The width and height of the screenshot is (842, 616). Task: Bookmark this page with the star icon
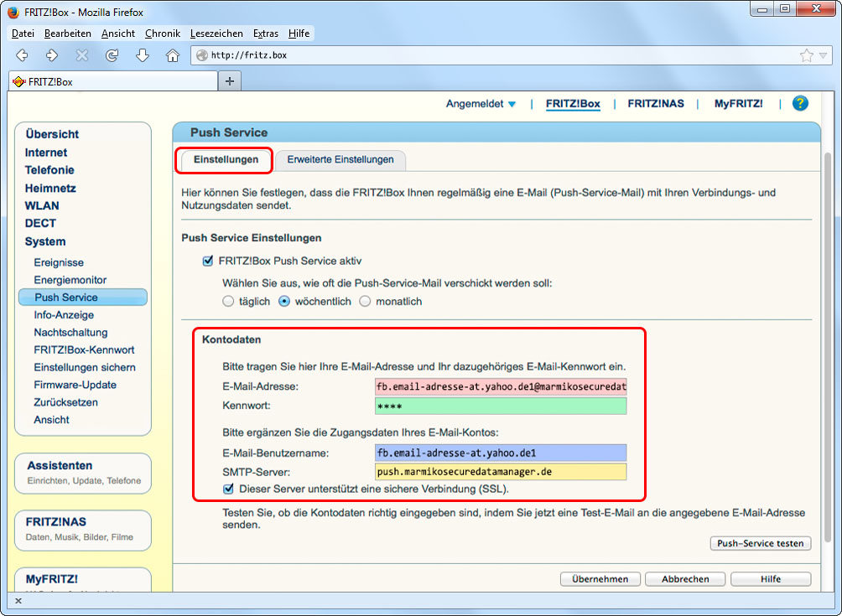point(806,55)
